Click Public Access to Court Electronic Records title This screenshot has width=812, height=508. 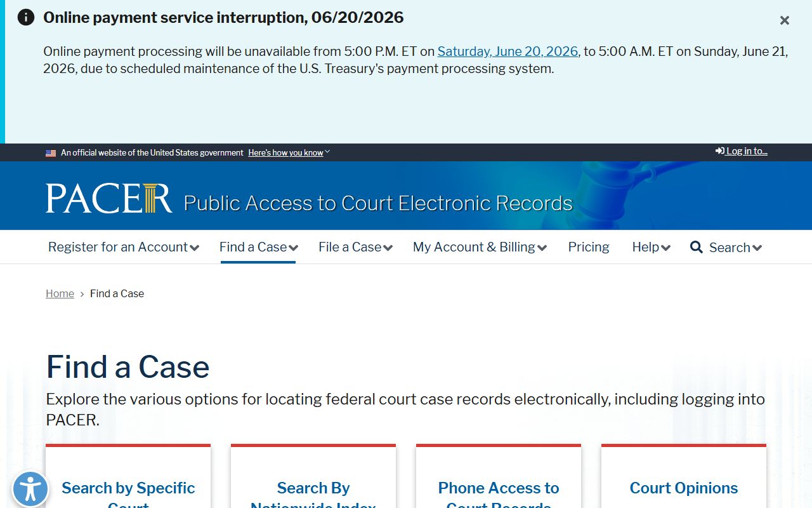[378, 203]
